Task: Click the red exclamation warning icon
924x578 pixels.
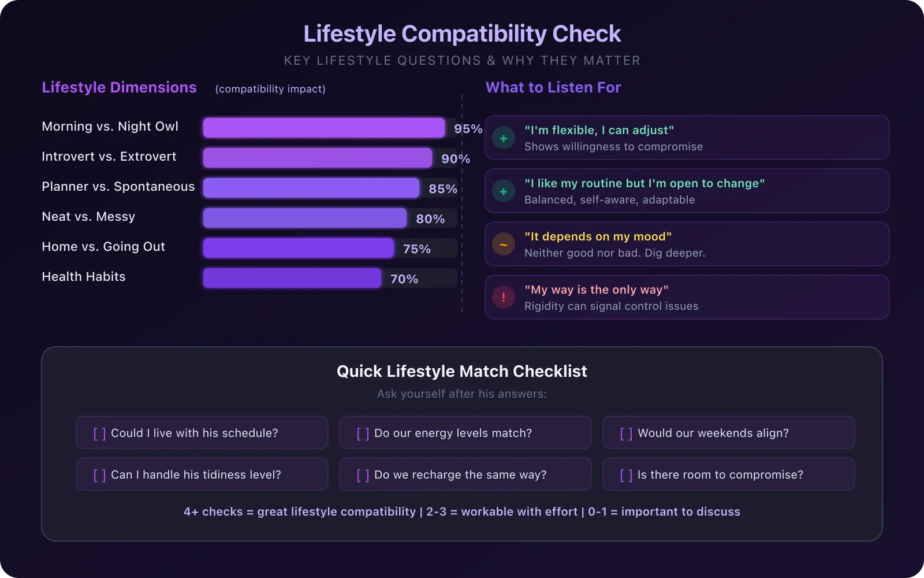Action: pyautogui.click(x=504, y=298)
